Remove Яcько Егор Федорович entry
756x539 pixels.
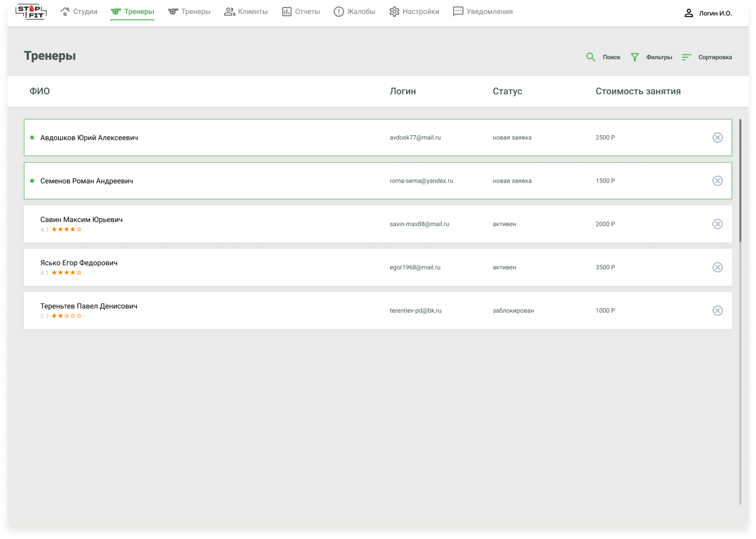point(717,267)
